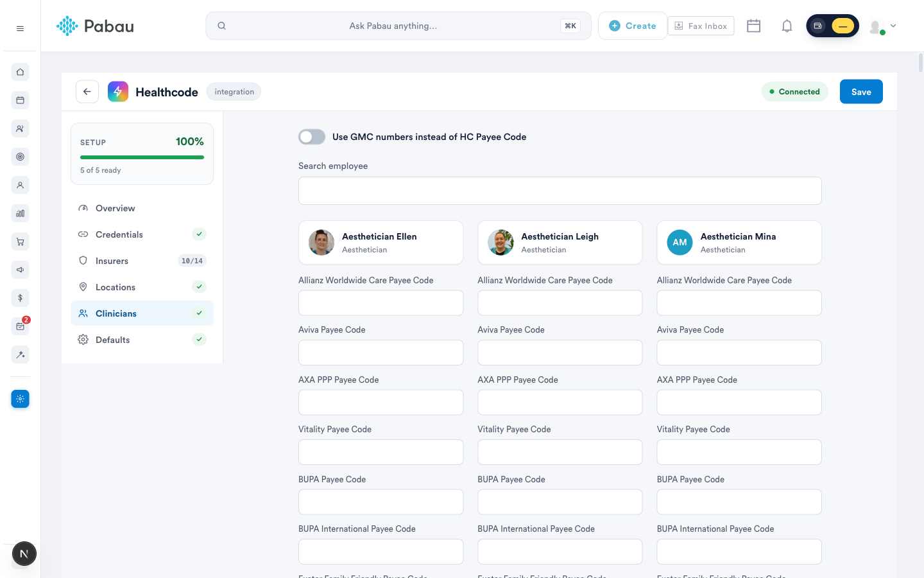The height and width of the screenshot is (578, 924).
Task: Click Ellen's AXA PPP Payee Code field
Action: [381, 402]
